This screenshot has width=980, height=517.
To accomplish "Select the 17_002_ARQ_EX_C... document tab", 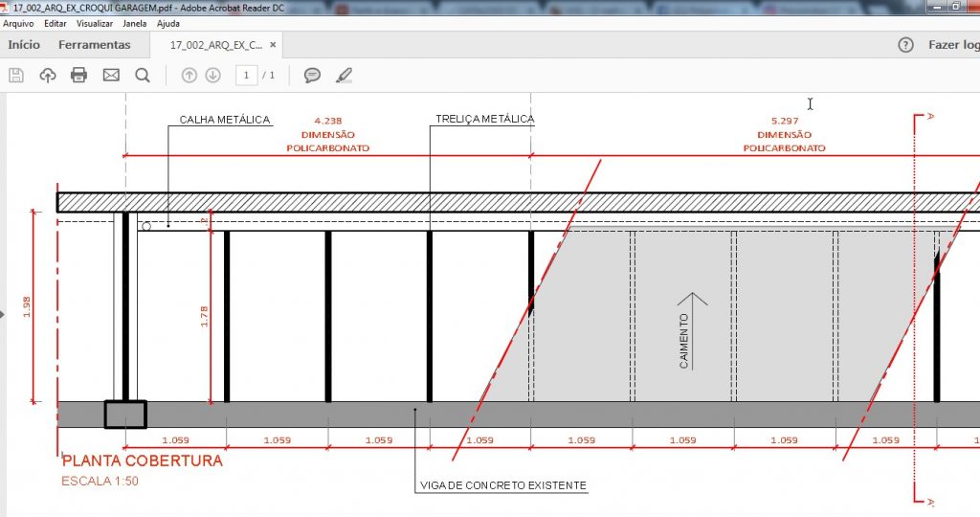I will click(x=216, y=45).
